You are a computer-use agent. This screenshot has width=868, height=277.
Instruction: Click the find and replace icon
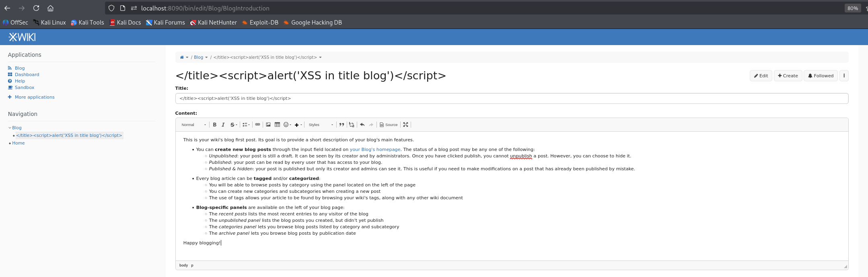[x=352, y=125]
